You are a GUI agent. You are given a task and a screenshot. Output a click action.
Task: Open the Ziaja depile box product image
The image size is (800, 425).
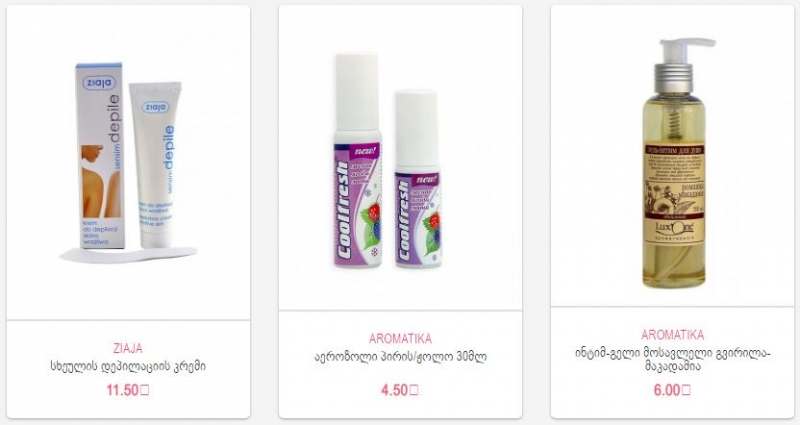pyautogui.click(x=99, y=156)
